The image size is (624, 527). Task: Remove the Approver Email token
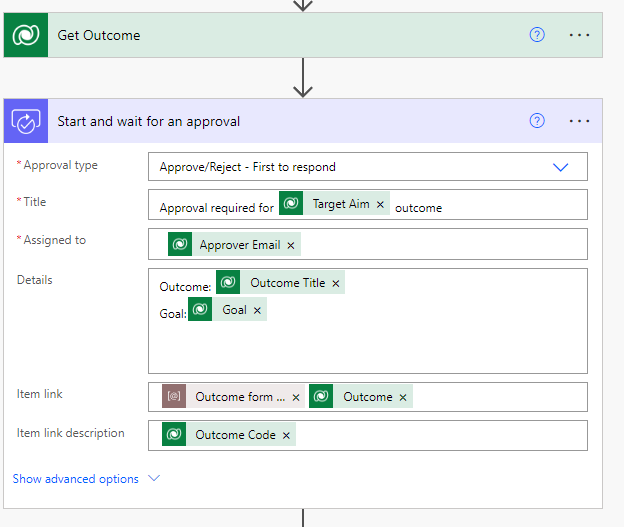pyautogui.click(x=291, y=245)
